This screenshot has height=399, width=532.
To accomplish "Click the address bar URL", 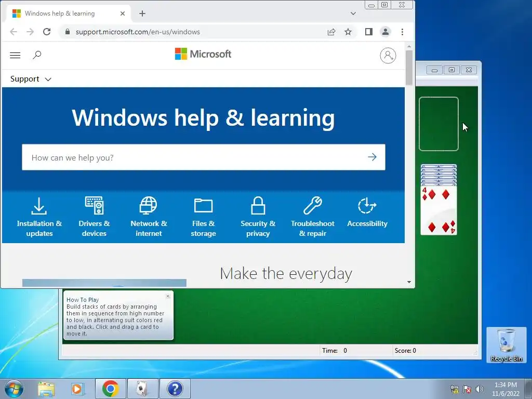I will tap(138, 32).
